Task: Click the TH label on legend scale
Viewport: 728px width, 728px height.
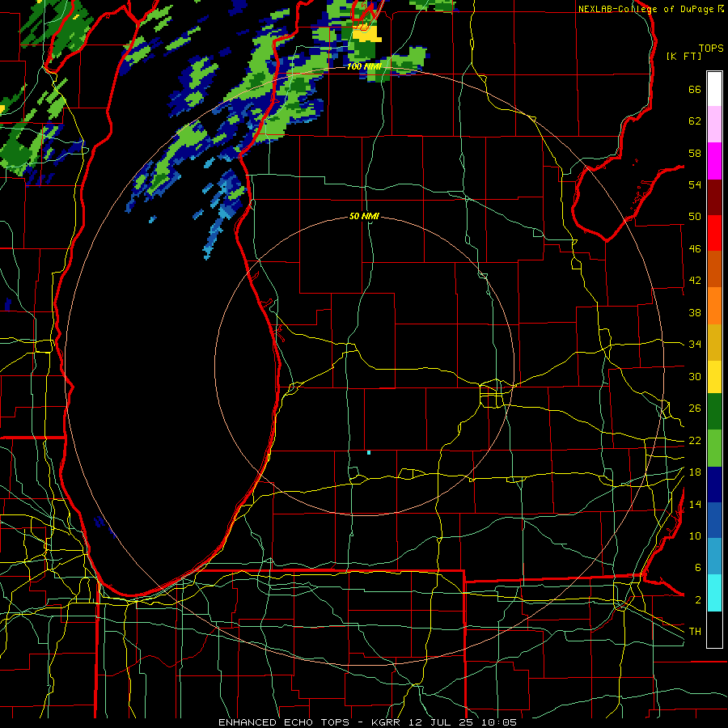Action: [695, 632]
